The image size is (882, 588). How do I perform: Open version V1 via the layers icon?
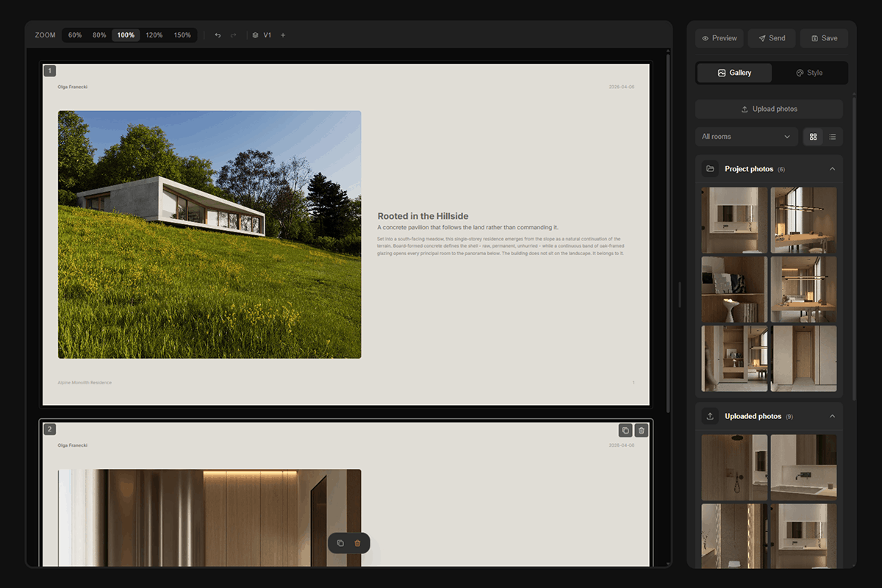(x=255, y=35)
